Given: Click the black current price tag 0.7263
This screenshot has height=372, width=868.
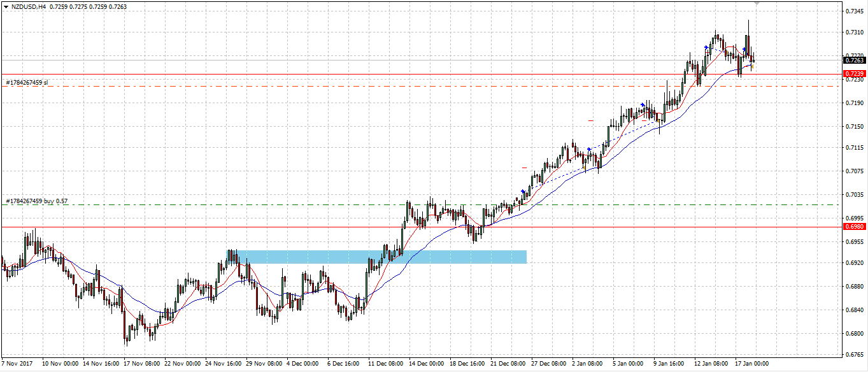Looking at the screenshot, I should coord(854,60).
